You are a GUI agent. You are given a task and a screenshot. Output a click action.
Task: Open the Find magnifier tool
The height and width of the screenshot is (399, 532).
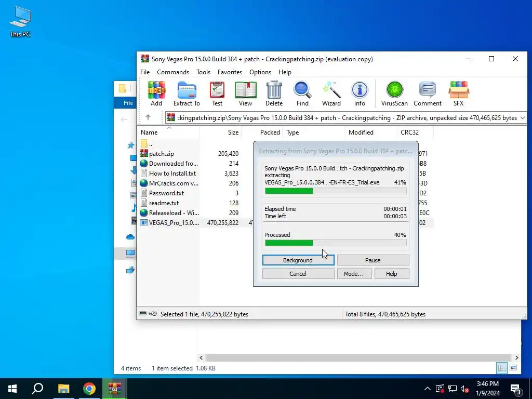(x=302, y=94)
